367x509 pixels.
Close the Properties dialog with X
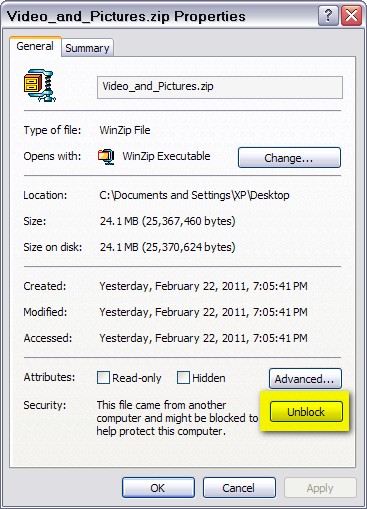351,16
